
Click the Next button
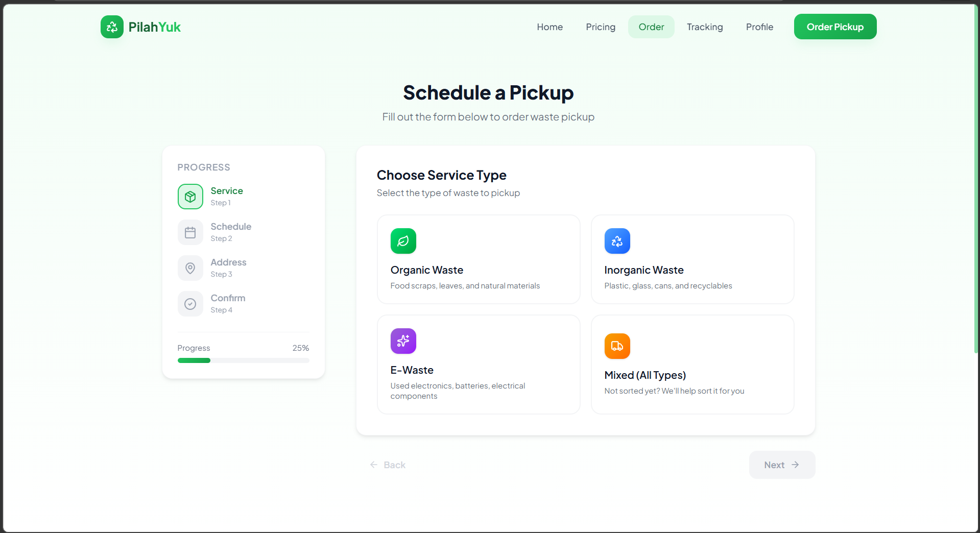click(x=782, y=465)
